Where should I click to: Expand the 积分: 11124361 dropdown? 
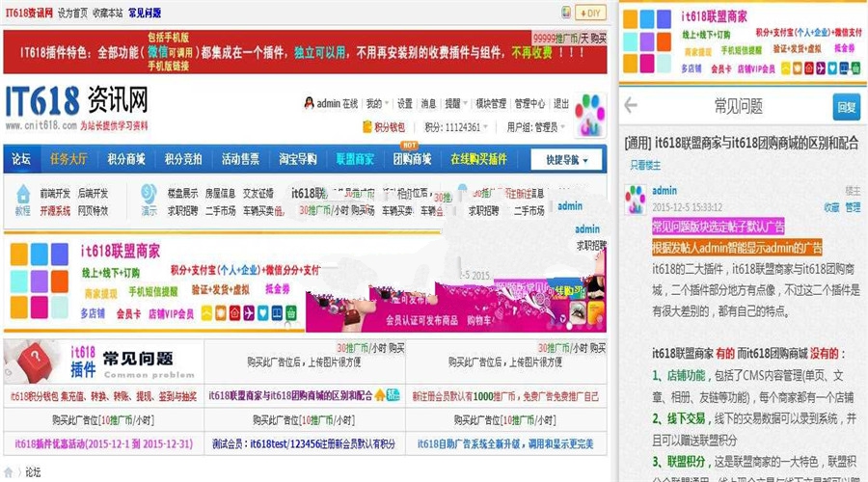click(x=456, y=127)
